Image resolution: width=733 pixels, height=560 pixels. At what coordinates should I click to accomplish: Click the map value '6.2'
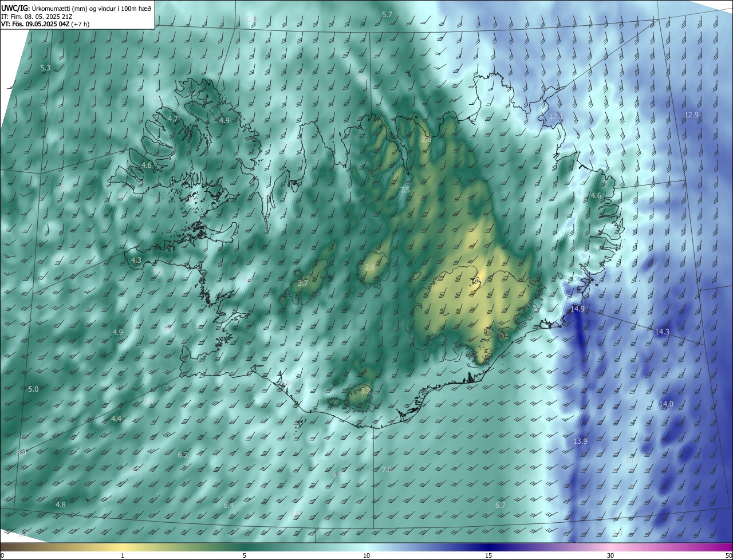[x=183, y=455]
